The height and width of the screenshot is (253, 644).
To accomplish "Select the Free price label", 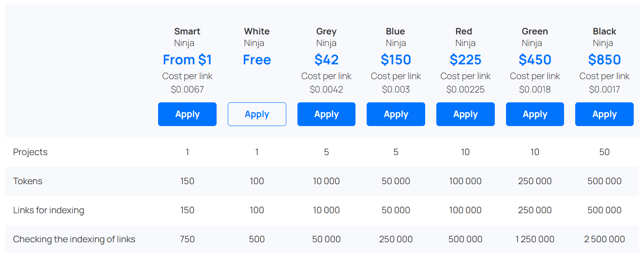I will [257, 60].
